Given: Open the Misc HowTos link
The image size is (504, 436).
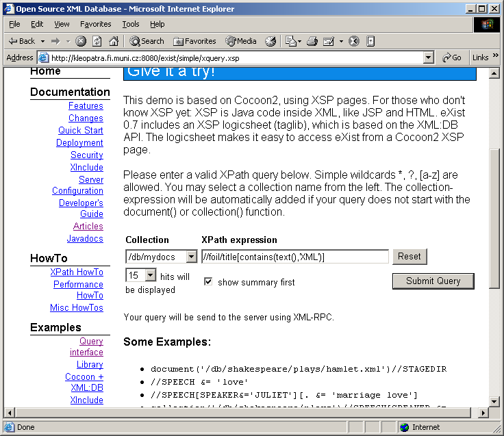Looking at the screenshot, I should pyautogui.click(x=77, y=308).
